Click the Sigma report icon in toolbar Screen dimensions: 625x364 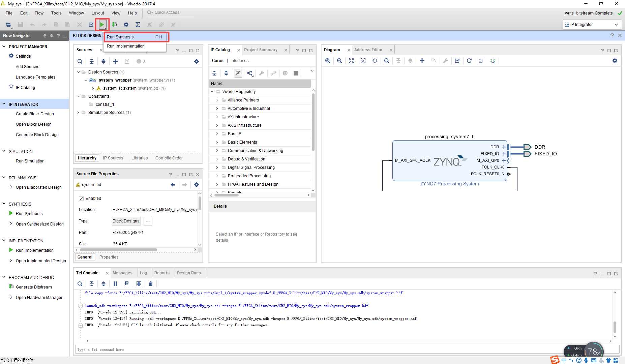pyautogui.click(x=138, y=25)
